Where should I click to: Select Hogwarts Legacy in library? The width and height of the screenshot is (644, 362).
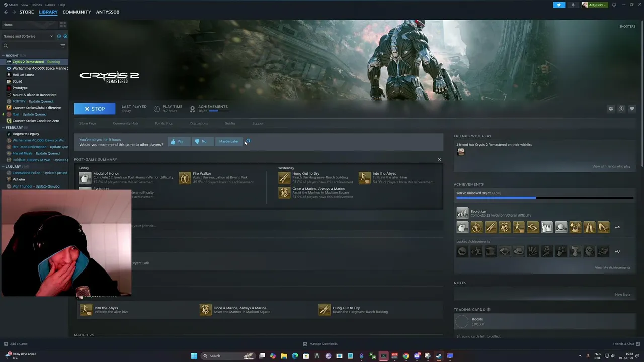pyautogui.click(x=26, y=134)
